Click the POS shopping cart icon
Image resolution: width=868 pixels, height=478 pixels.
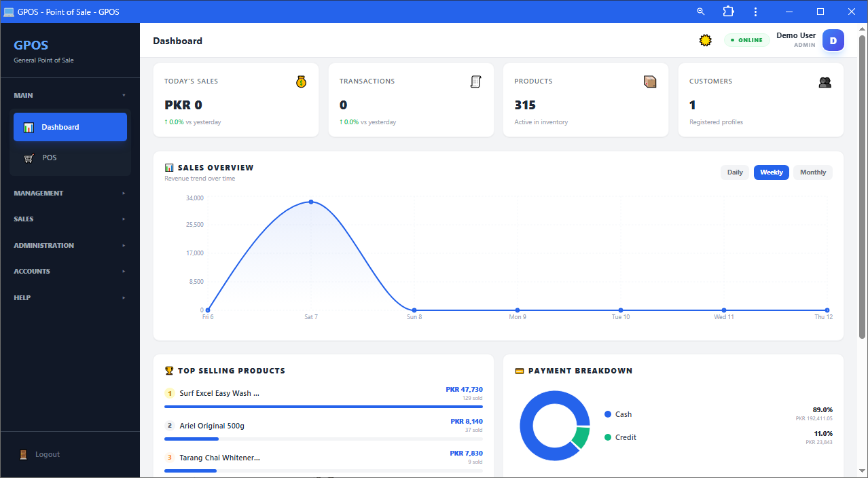click(29, 158)
